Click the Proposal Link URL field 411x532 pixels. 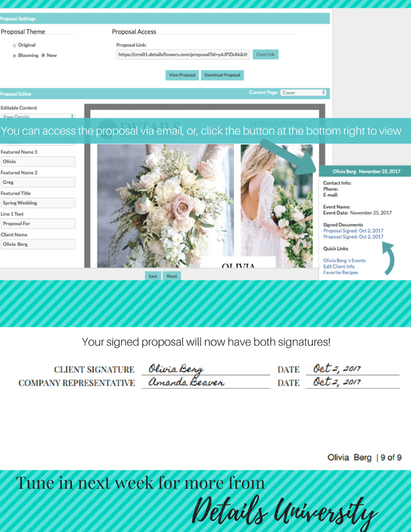click(183, 54)
